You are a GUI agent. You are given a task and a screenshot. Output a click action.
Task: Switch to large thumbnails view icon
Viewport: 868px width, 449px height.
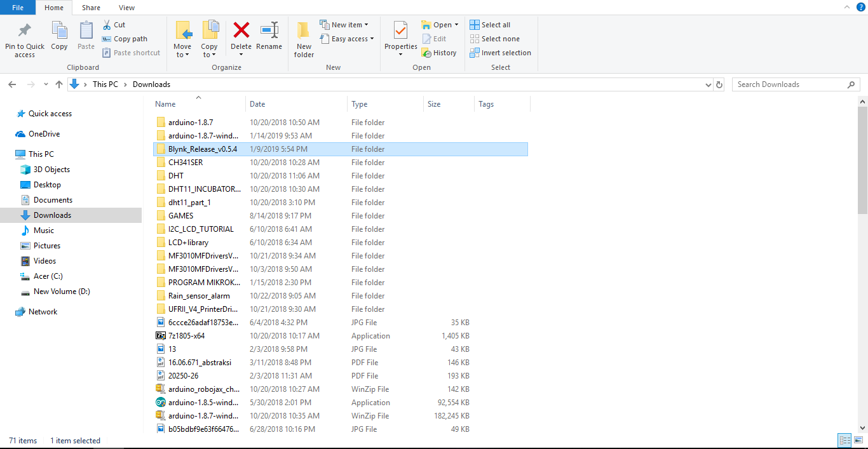coord(858,441)
